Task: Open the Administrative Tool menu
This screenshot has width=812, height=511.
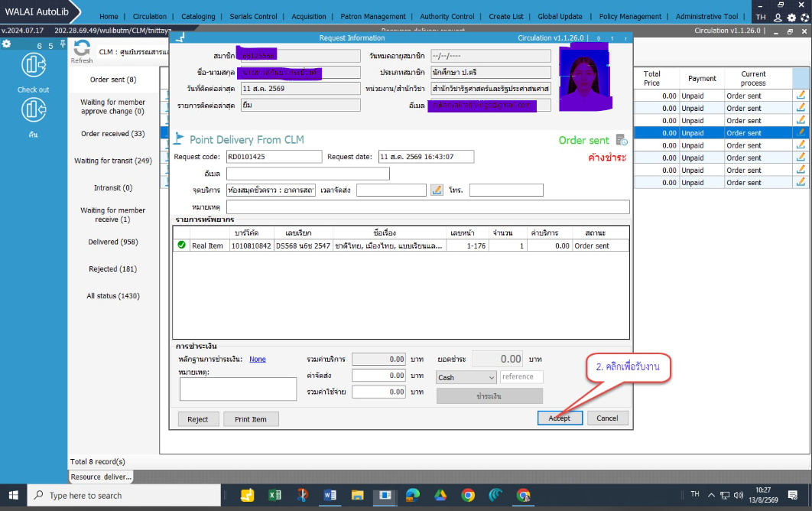Action: click(707, 17)
